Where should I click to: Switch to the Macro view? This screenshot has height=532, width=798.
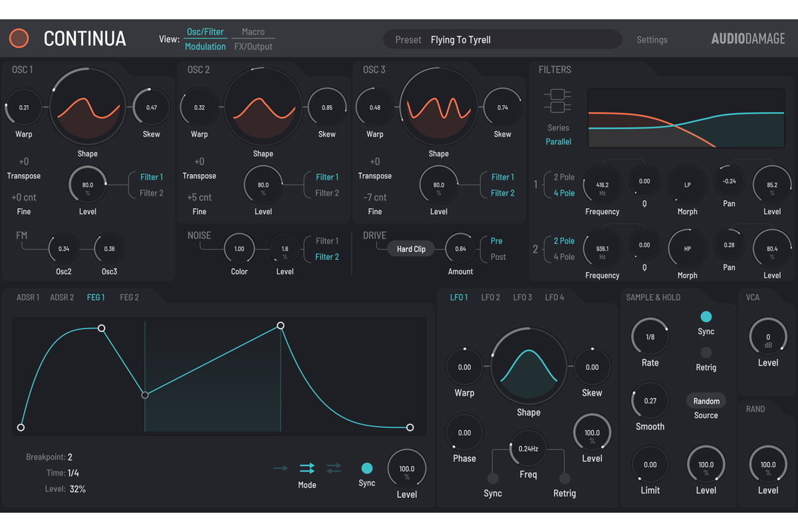click(x=253, y=32)
